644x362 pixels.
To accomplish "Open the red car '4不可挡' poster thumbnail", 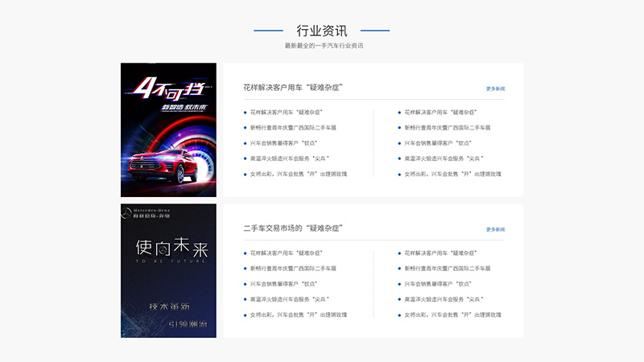I will point(168,130).
